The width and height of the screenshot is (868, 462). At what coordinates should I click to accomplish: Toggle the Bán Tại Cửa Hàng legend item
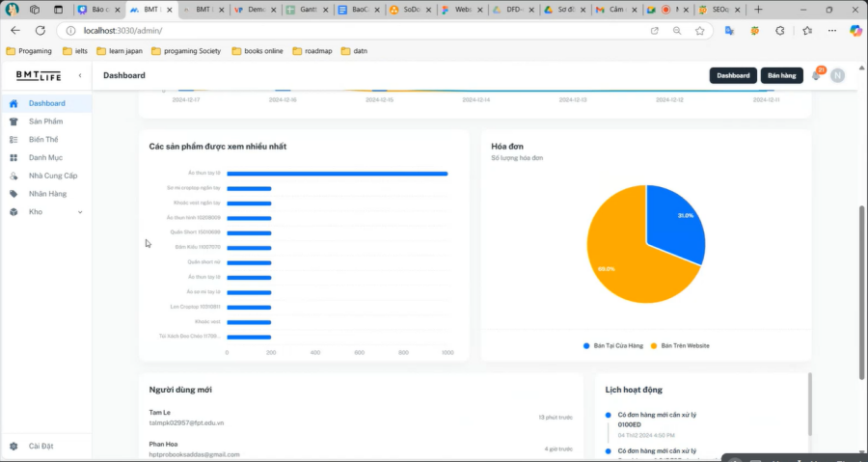point(613,346)
